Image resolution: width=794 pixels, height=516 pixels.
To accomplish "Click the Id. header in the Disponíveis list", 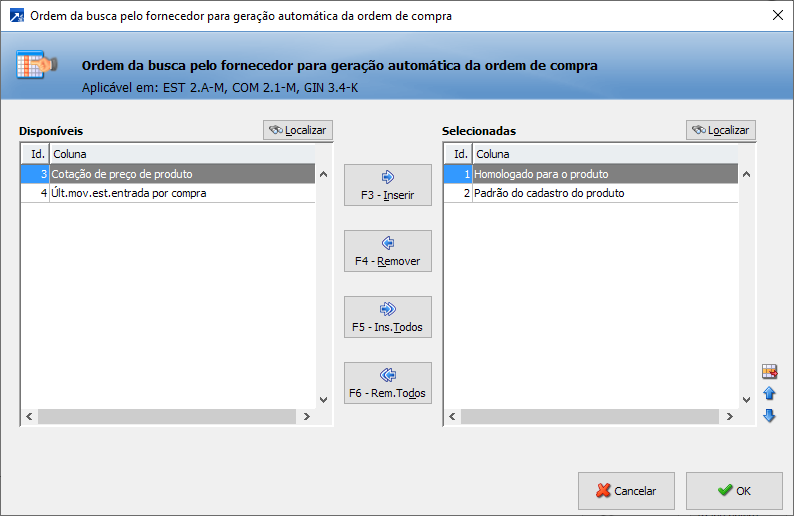I will [x=35, y=154].
